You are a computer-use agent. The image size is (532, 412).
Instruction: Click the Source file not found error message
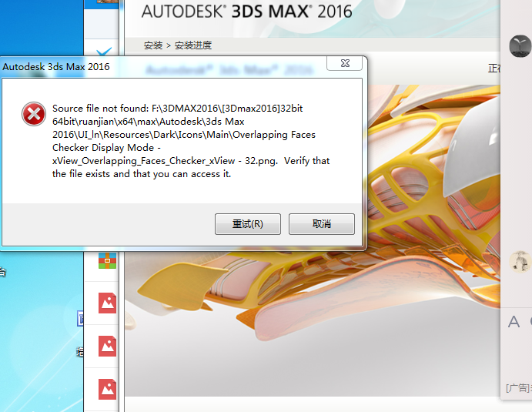(191, 141)
